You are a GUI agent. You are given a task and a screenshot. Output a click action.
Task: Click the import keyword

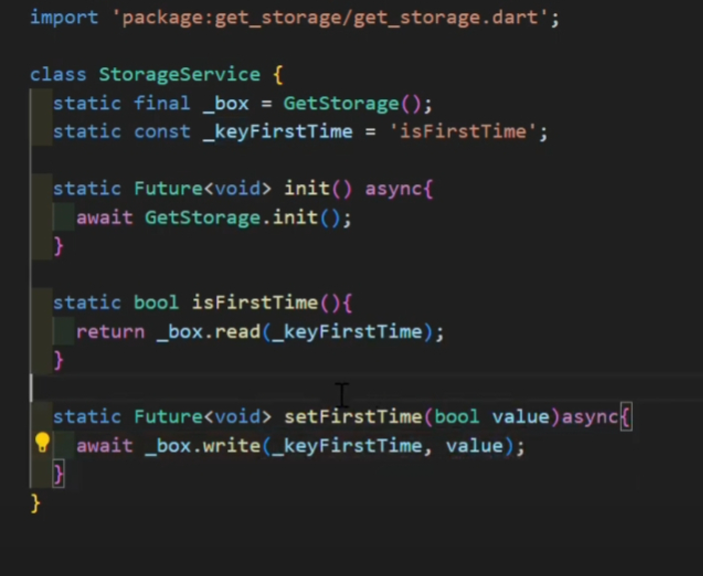tap(64, 18)
